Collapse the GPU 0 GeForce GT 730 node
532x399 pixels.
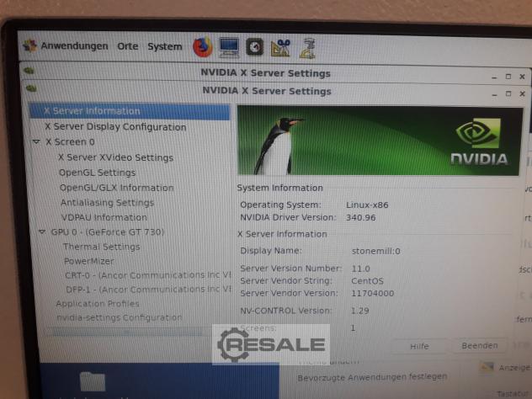(42, 232)
